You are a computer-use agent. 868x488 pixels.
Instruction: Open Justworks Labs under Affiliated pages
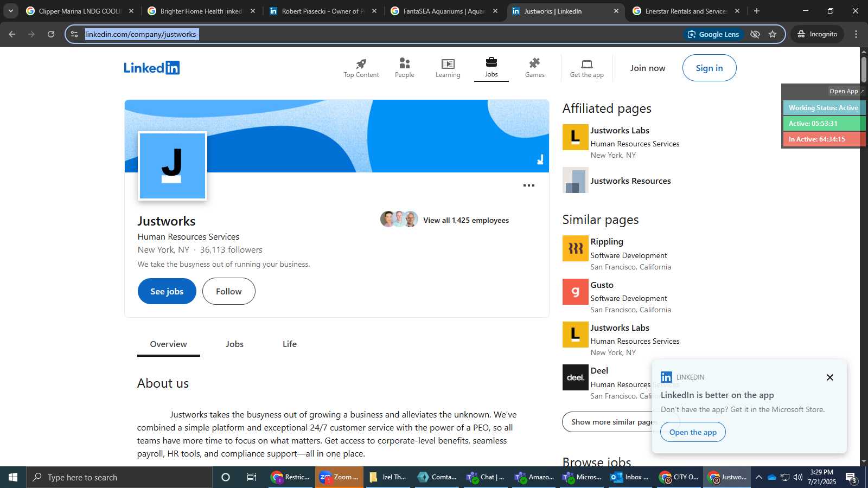point(620,131)
